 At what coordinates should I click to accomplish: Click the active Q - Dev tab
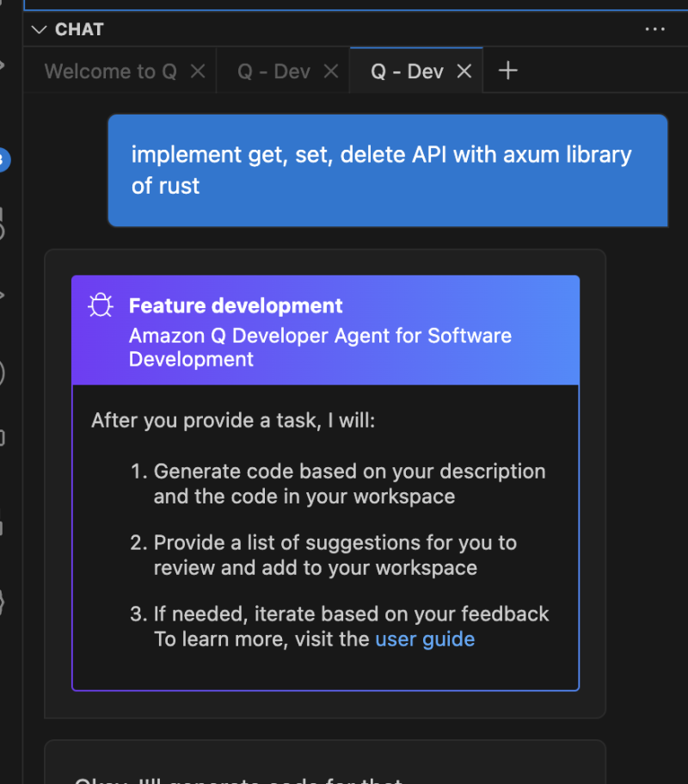(x=407, y=71)
